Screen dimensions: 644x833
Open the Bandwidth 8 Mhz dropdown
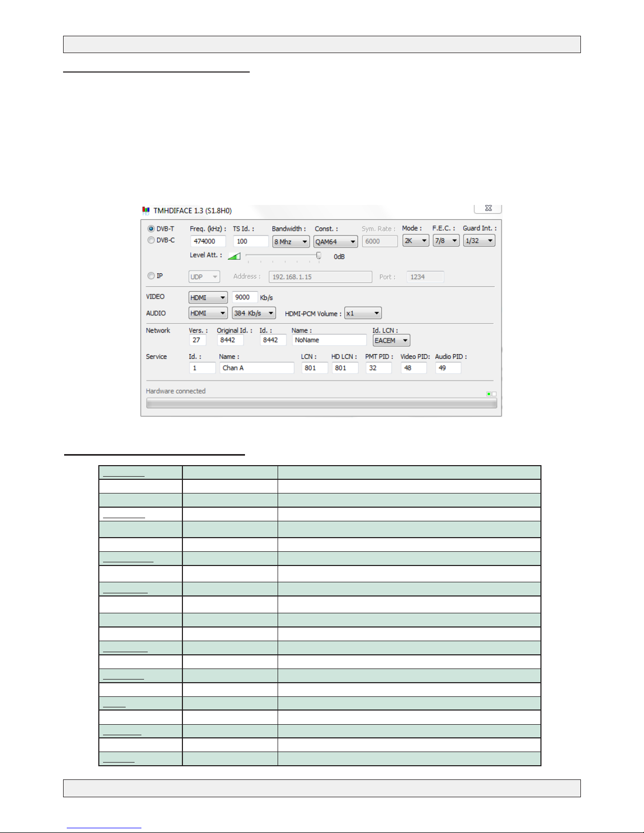(x=291, y=242)
